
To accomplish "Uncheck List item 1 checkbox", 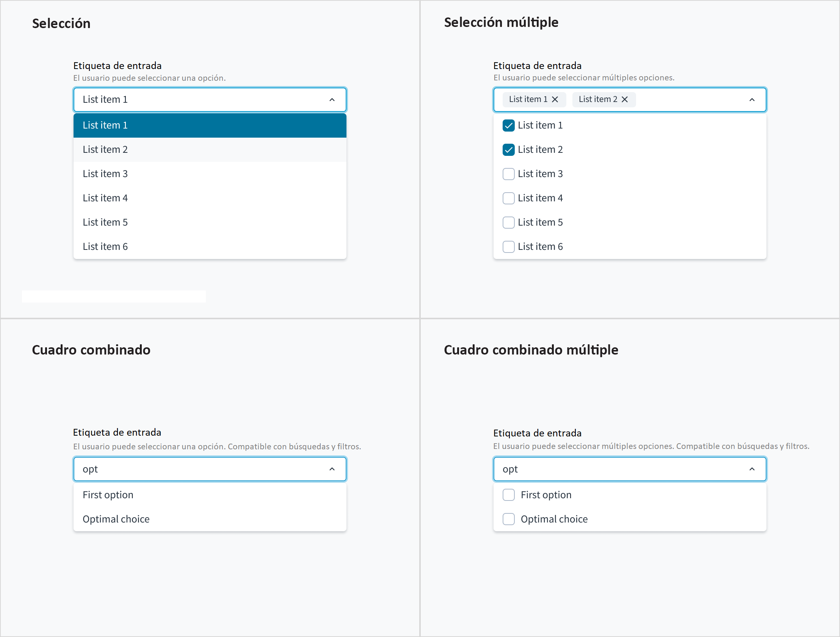I will (508, 126).
